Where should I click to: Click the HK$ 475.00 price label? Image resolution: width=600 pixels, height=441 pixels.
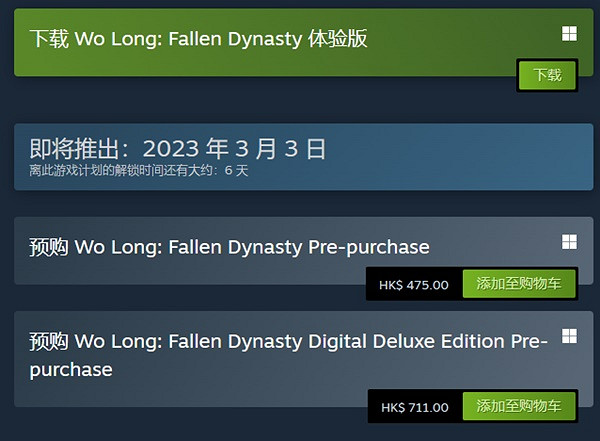[x=414, y=285]
